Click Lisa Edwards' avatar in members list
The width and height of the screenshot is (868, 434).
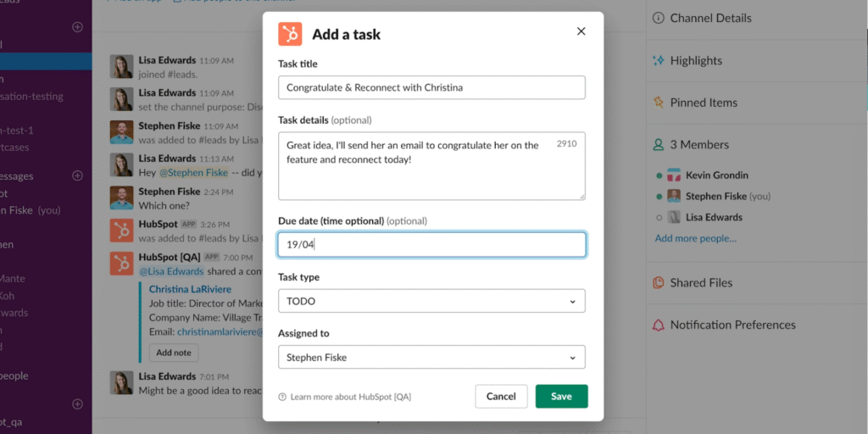pos(674,217)
